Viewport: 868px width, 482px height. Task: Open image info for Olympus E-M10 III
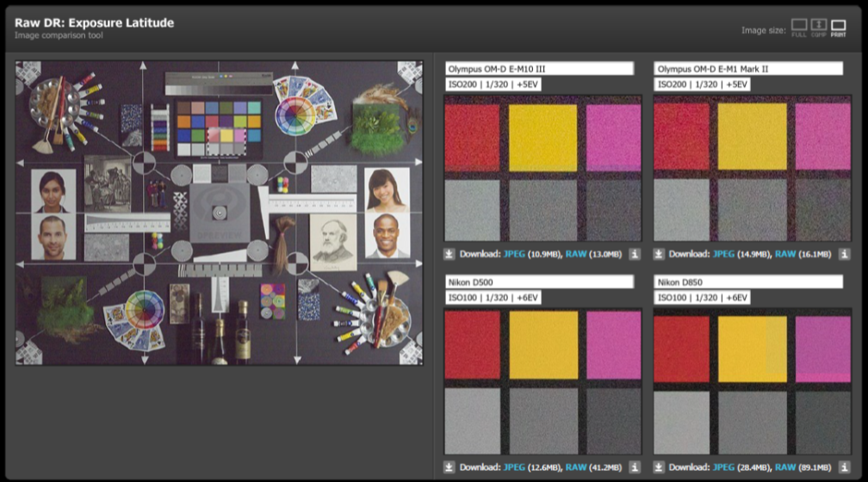(x=634, y=254)
